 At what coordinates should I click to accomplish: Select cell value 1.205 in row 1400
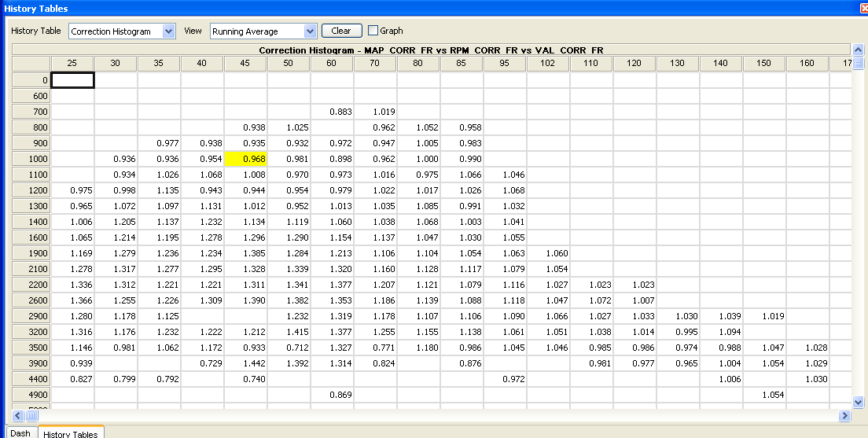116,222
